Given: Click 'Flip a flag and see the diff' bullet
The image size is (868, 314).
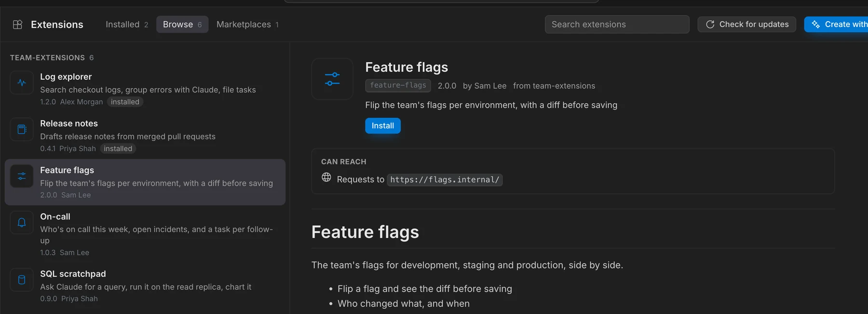Looking at the screenshot, I should tap(425, 288).
